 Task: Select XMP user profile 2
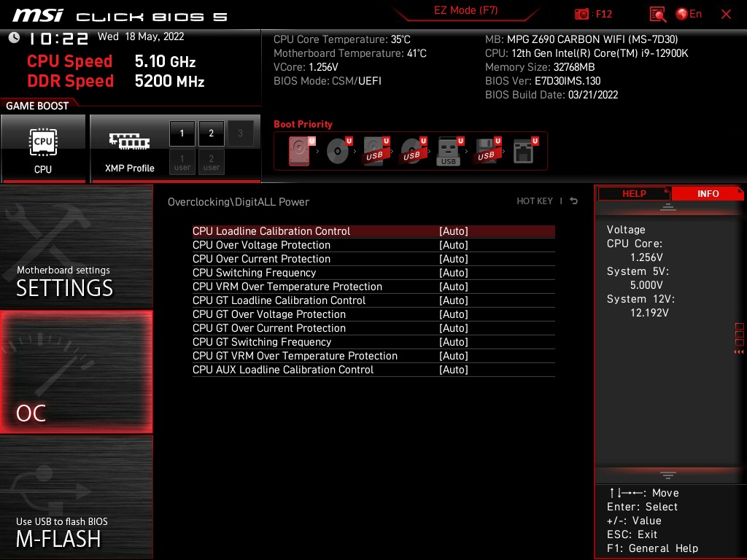[211, 162]
